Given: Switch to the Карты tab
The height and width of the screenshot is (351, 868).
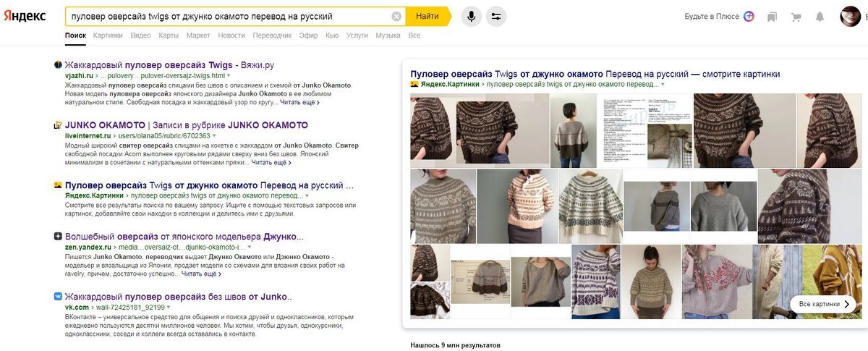Looking at the screenshot, I should tap(169, 35).
